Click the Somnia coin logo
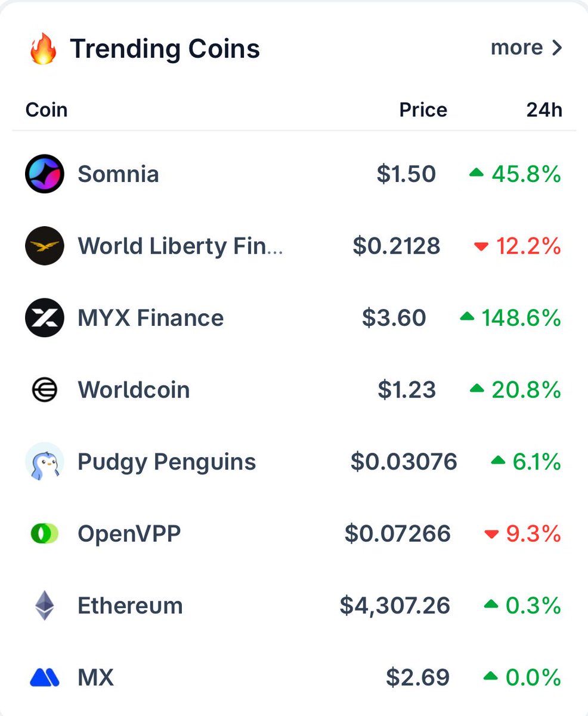The width and height of the screenshot is (588, 716). point(44,174)
